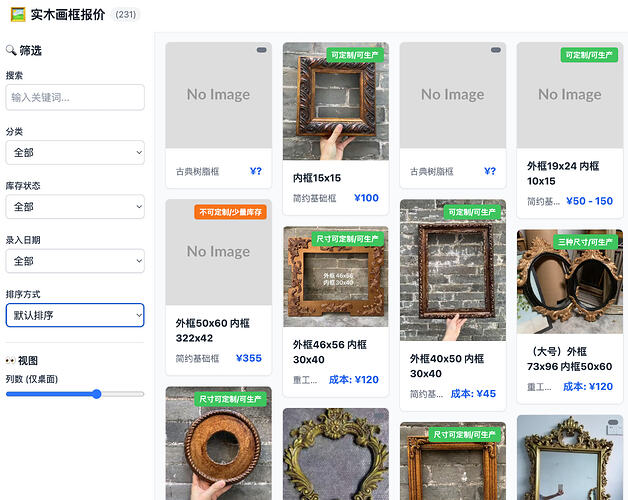Click the ¥50 - 150 price

coord(589,201)
